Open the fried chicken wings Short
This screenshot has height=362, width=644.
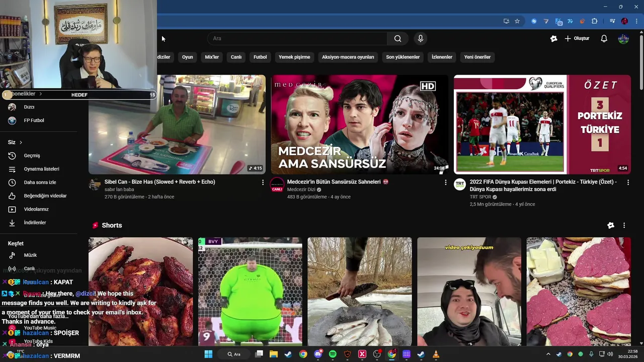(x=140, y=292)
